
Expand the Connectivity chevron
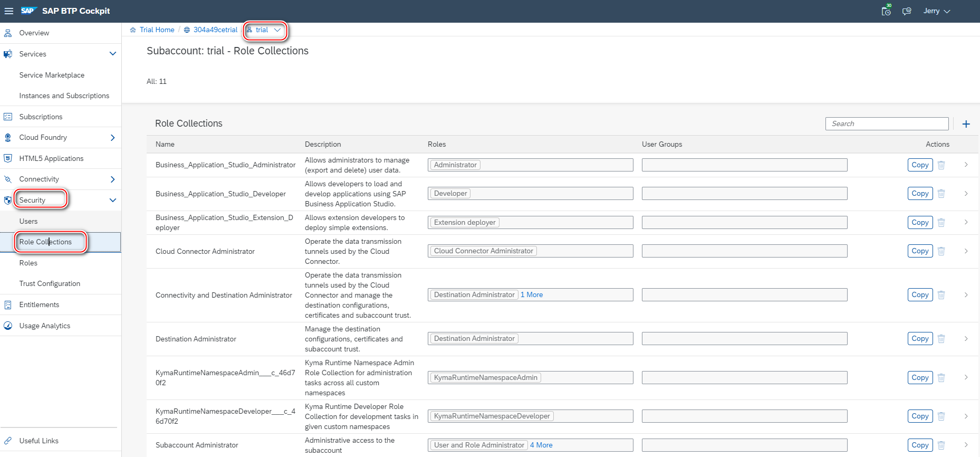(x=112, y=179)
